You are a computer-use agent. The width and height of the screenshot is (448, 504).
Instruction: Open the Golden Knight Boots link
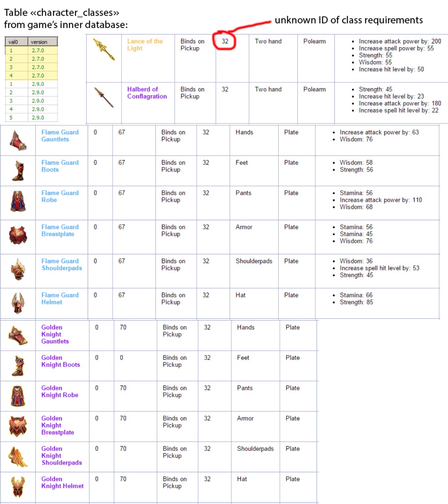click(x=60, y=361)
